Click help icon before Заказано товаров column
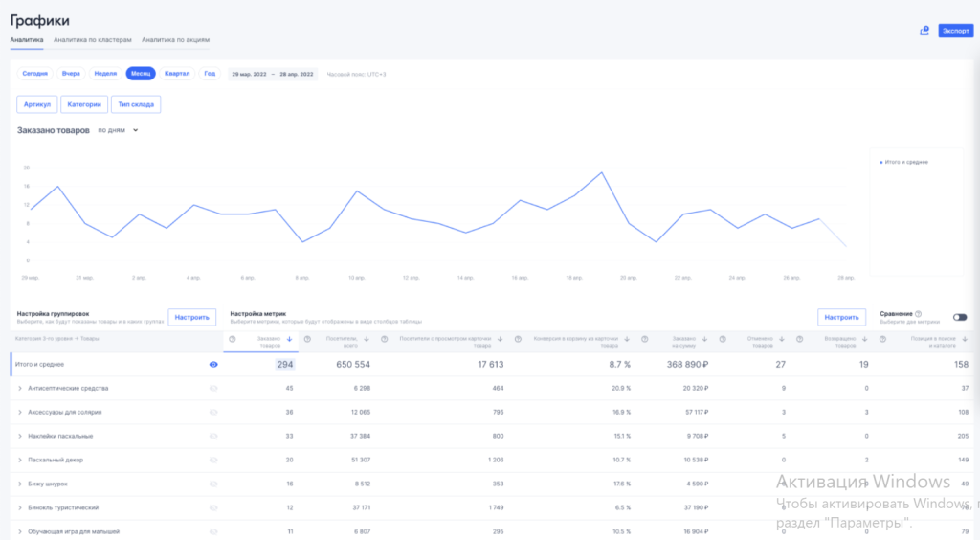Image resolution: width=980 pixels, height=540 pixels. 233,339
